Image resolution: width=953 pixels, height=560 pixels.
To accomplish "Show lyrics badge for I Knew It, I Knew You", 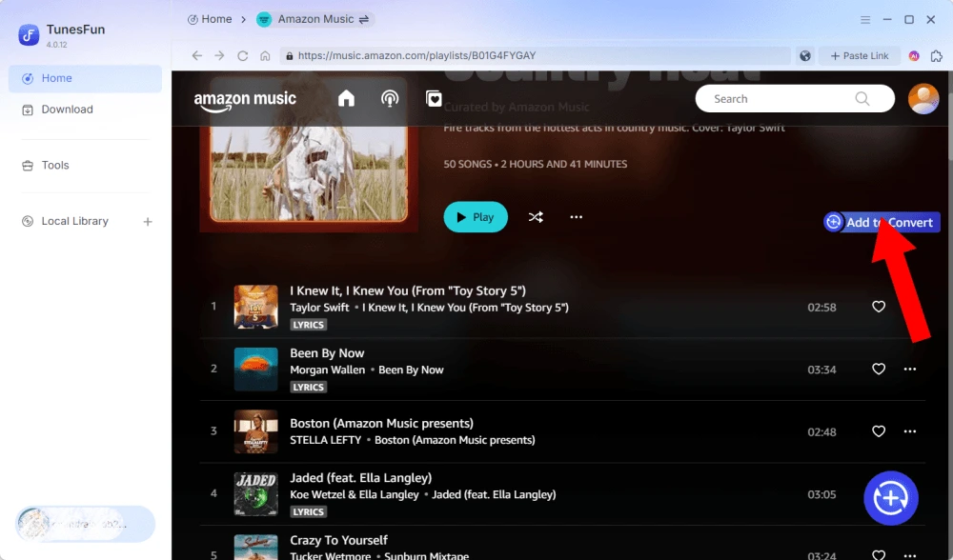I will click(x=308, y=325).
